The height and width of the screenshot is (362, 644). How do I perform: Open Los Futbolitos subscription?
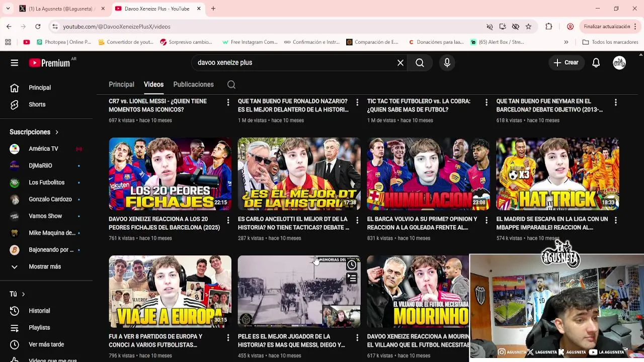click(x=46, y=183)
